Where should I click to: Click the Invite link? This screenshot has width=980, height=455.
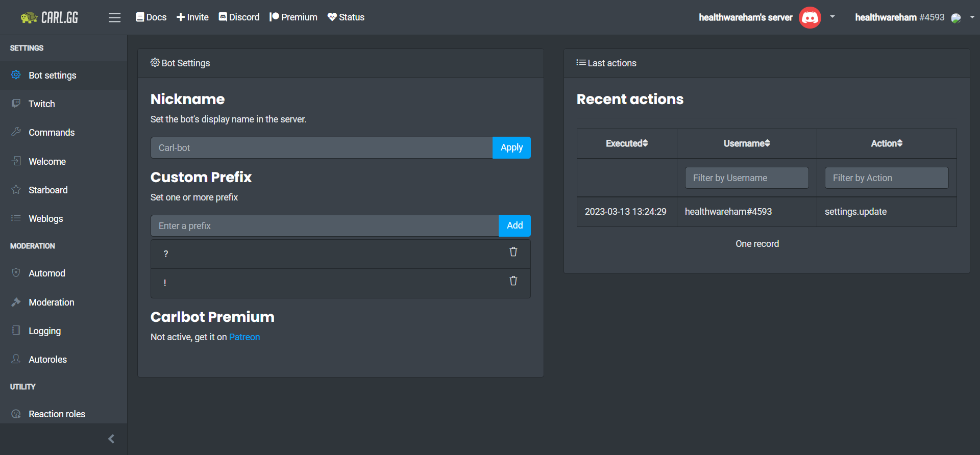[192, 17]
